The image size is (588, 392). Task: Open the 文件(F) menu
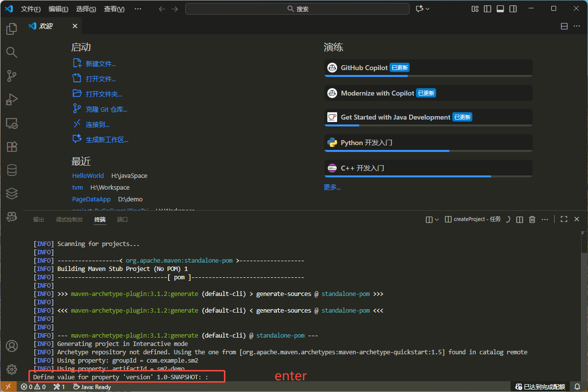pos(31,9)
